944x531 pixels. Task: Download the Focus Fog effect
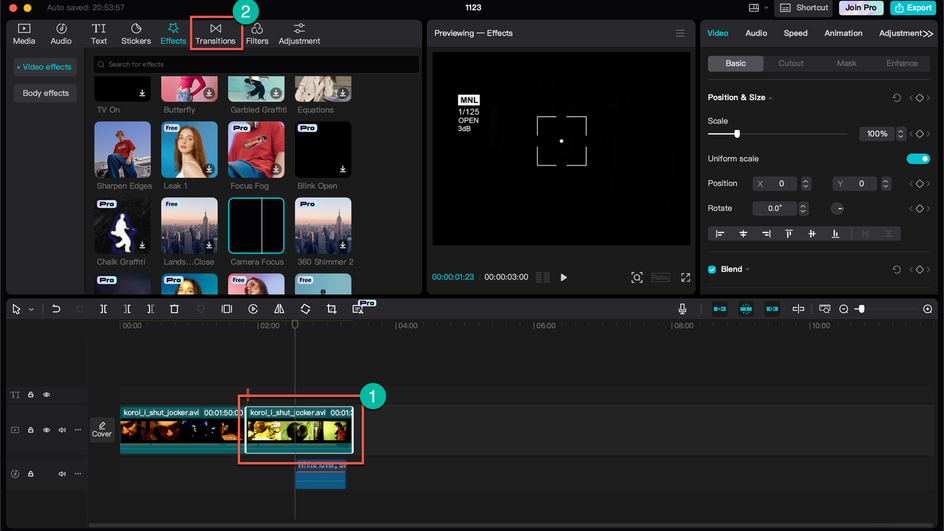point(276,169)
